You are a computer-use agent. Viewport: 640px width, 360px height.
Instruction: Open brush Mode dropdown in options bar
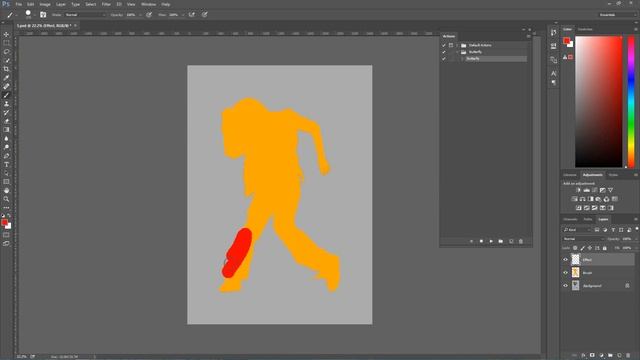tap(85, 15)
